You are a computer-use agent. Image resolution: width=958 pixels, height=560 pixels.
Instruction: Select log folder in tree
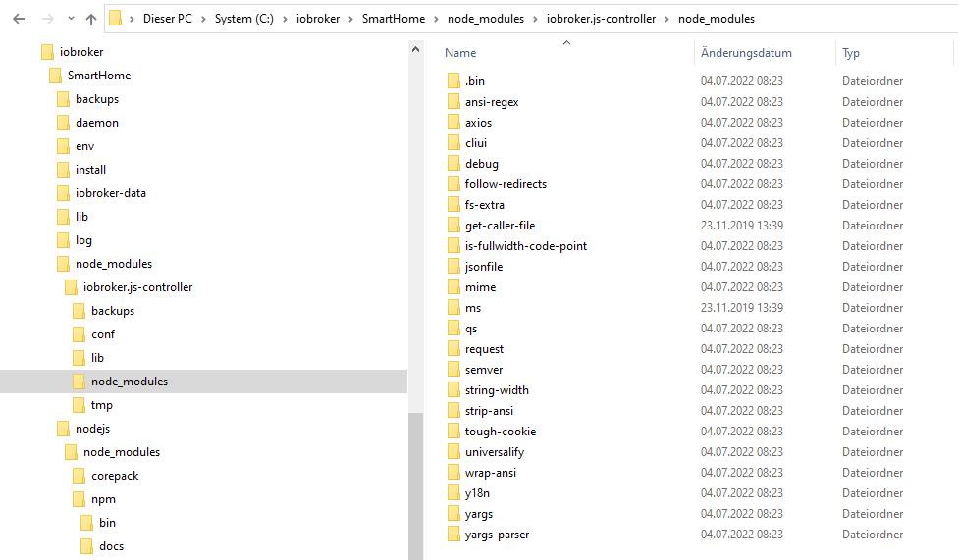[x=83, y=240]
